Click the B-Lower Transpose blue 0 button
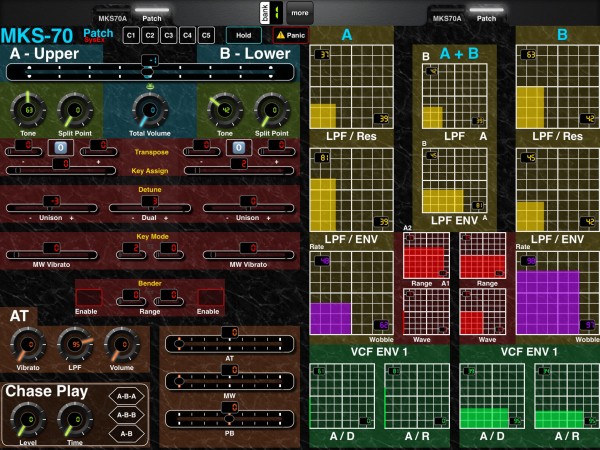 pos(239,147)
